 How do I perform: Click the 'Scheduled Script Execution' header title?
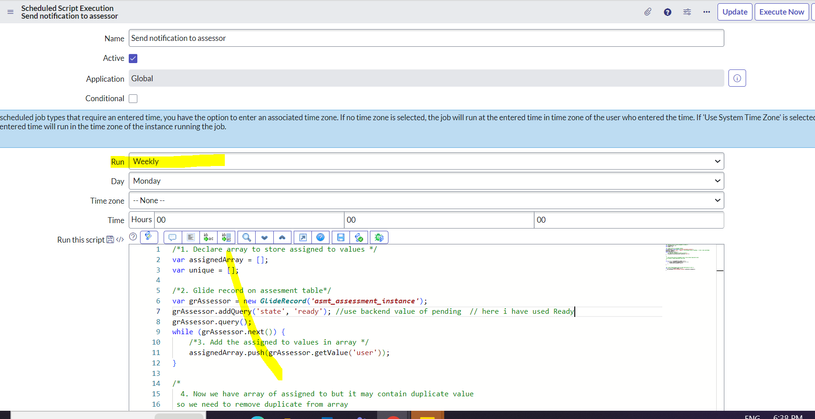tap(67, 8)
